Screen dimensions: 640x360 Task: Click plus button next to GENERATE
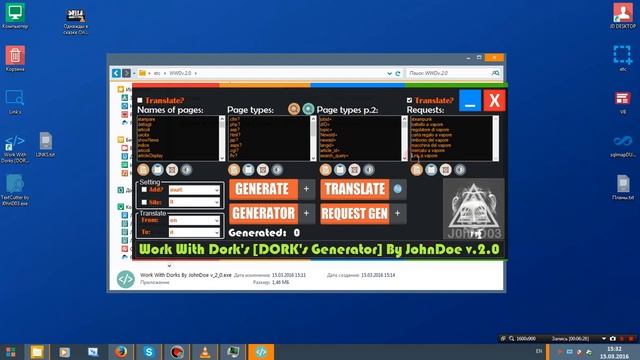307,189
